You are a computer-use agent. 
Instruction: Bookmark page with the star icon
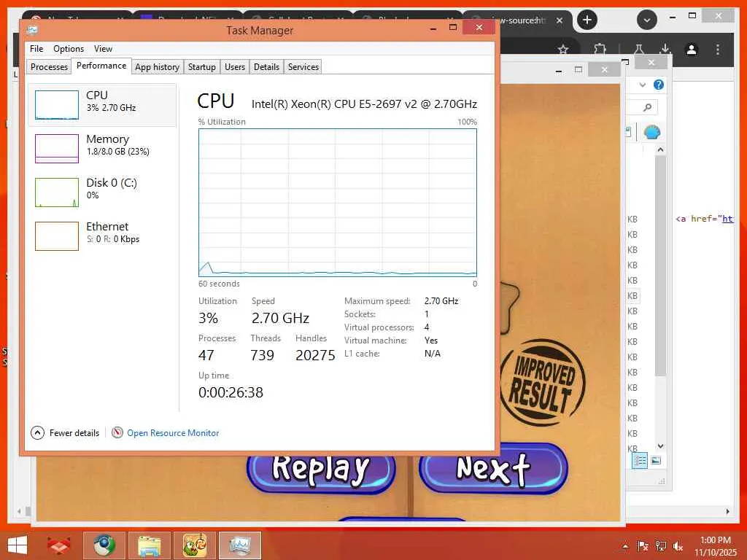pyautogui.click(x=564, y=50)
